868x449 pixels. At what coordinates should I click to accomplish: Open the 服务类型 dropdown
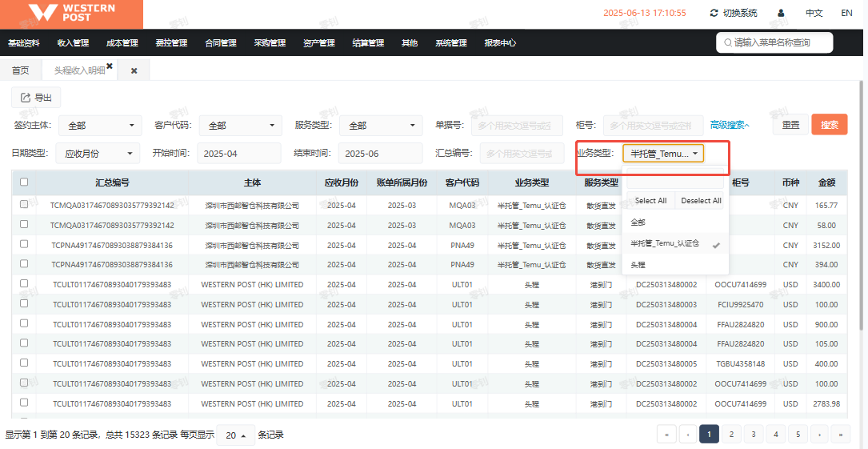point(381,126)
